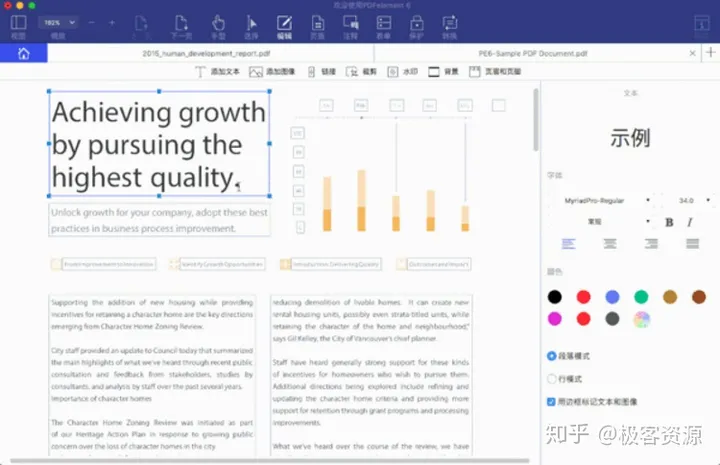This screenshot has height=465, width=720.
Task: Click the Background tool
Action: pyautogui.click(x=443, y=72)
